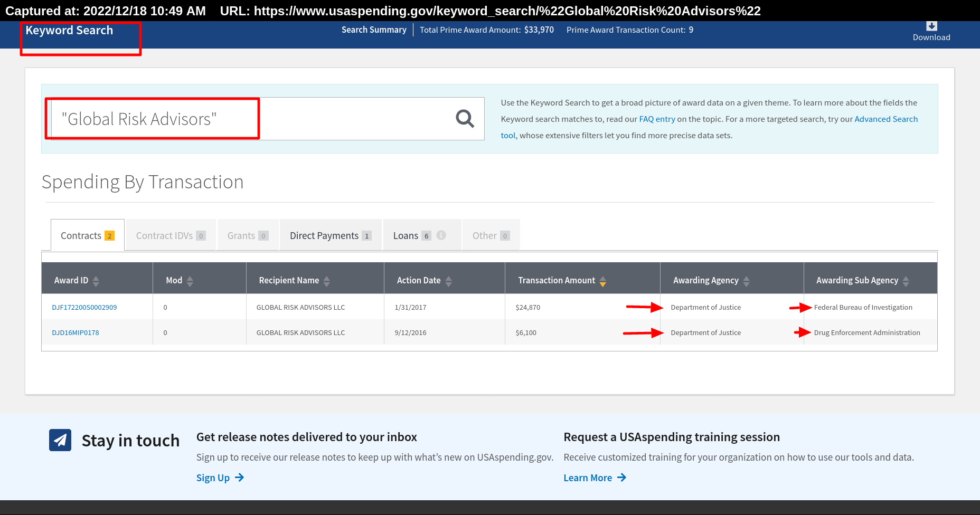
Task: Open the Contract IDVs tab
Action: 171,235
